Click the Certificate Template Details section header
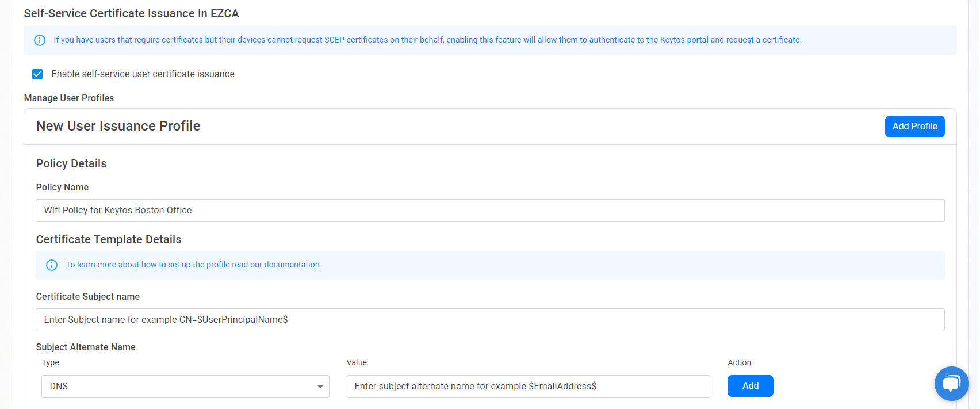The width and height of the screenshot is (980, 409). click(x=109, y=239)
